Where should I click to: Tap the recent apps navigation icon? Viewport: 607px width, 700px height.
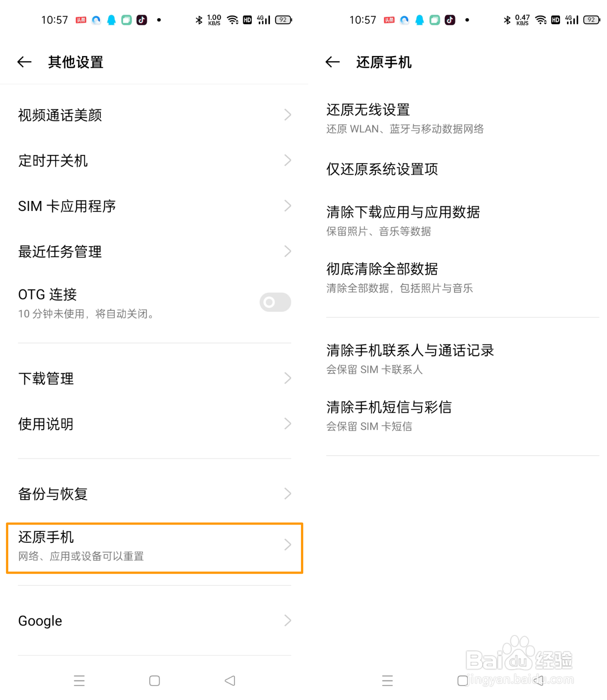pyautogui.click(x=79, y=680)
